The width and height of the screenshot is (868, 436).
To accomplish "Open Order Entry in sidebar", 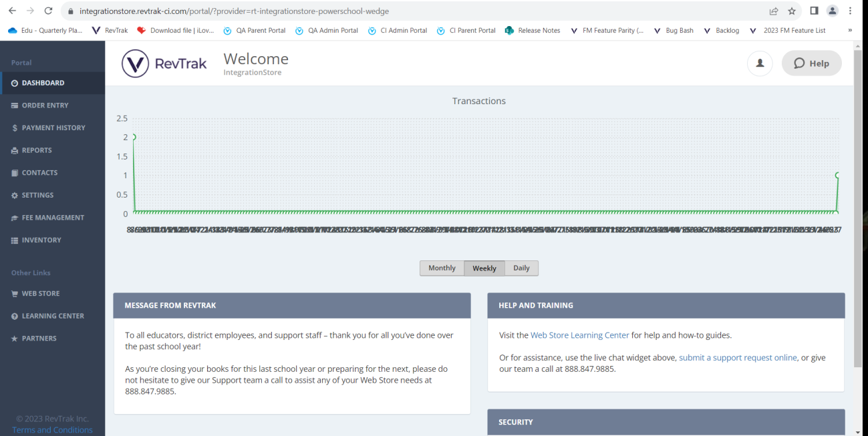I will [x=45, y=105].
